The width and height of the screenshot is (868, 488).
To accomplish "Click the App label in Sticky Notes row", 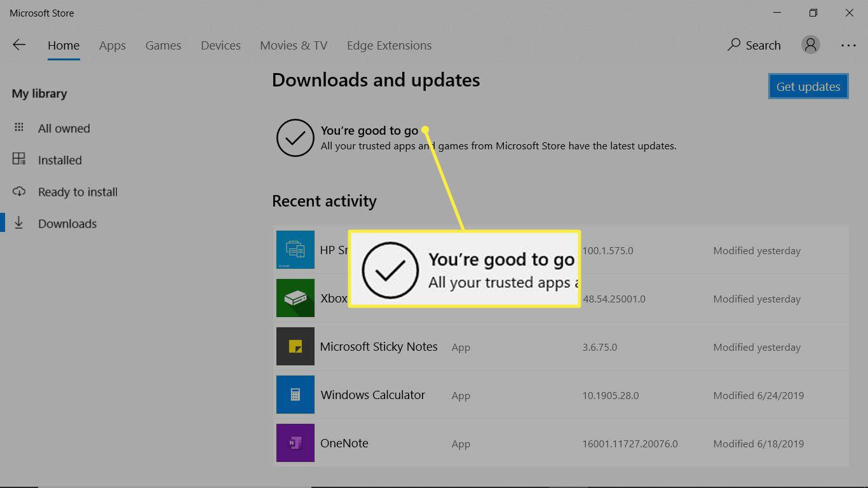I will click(x=461, y=348).
